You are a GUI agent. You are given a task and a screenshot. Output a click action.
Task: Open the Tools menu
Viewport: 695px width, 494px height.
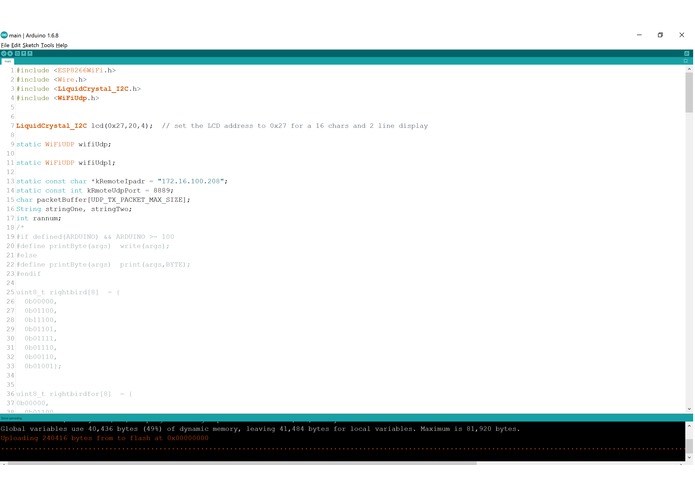pyautogui.click(x=47, y=45)
